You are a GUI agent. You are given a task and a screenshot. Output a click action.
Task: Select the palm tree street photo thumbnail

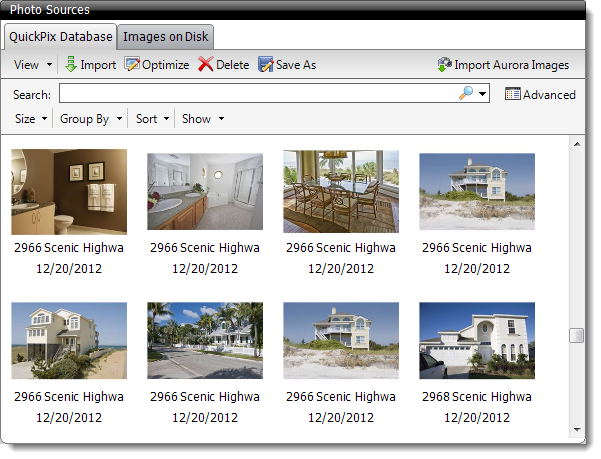(205, 340)
